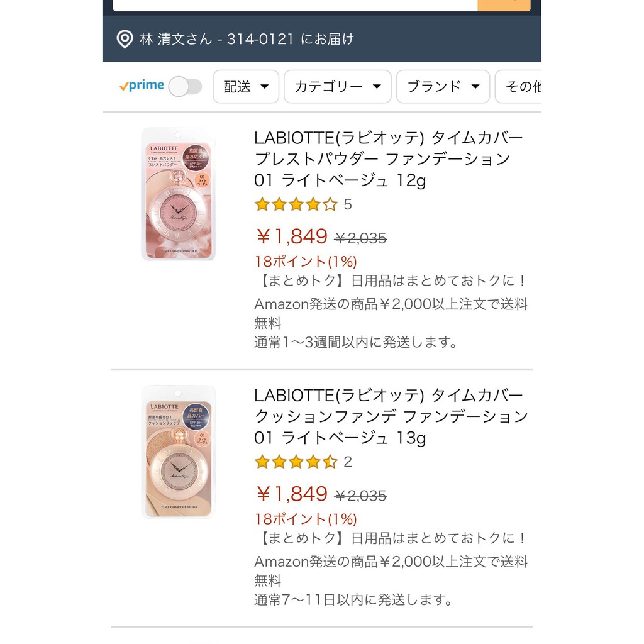Click the orange search button at the top
The image size is (644, 644).
[504, 5]
